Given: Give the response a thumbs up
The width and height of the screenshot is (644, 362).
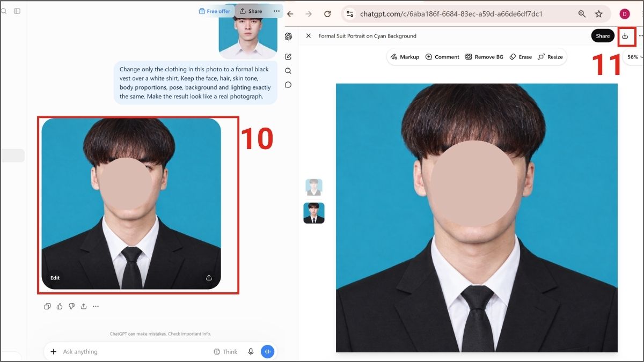Looking at the screenshot, I should (x=60, y=306).
